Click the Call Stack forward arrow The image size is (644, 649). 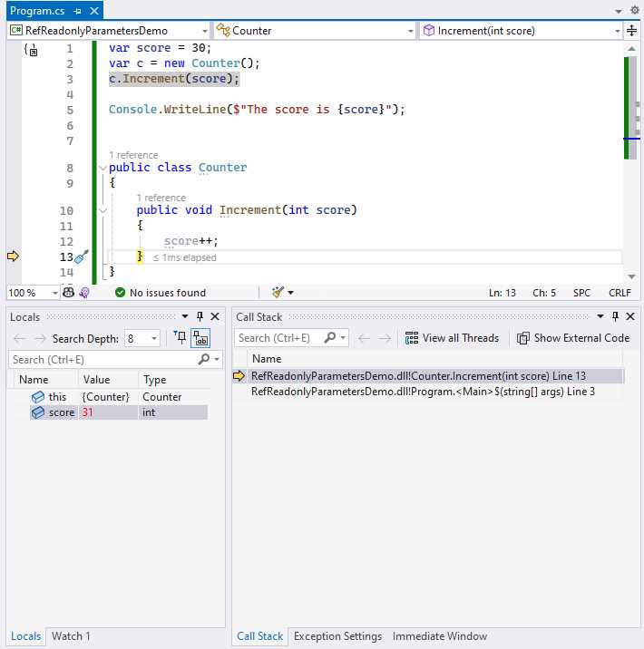pyautogui.click(x=385, y=339)
